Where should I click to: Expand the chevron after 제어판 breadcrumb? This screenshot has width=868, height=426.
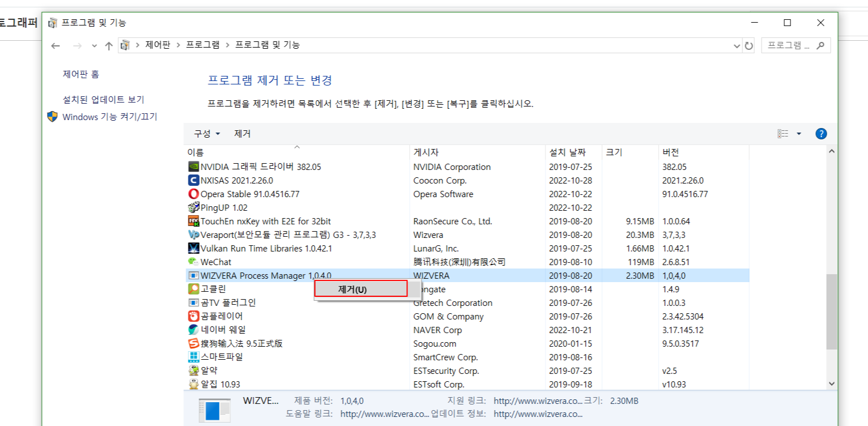click(178, 45)
